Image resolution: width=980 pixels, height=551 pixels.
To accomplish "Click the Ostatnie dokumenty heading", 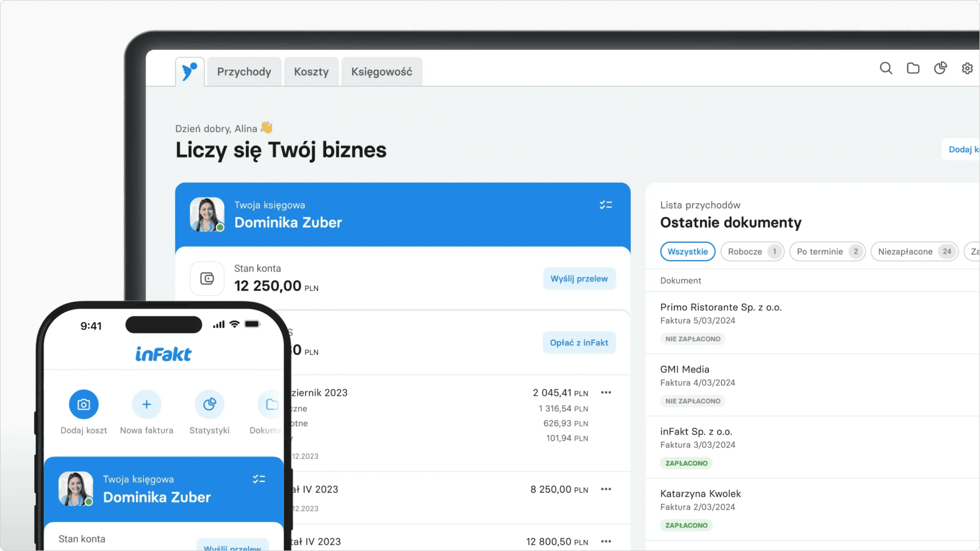I will [x=731, y=222].
